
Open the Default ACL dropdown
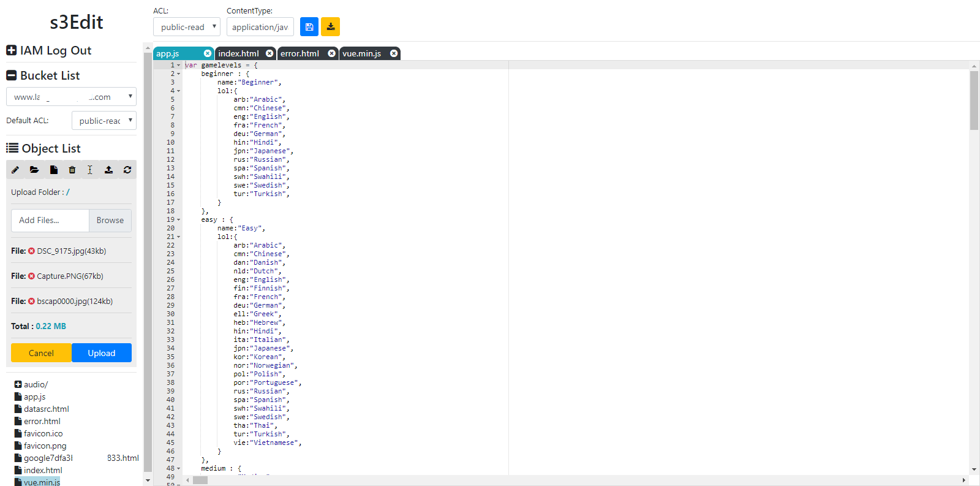coord(104,121)
